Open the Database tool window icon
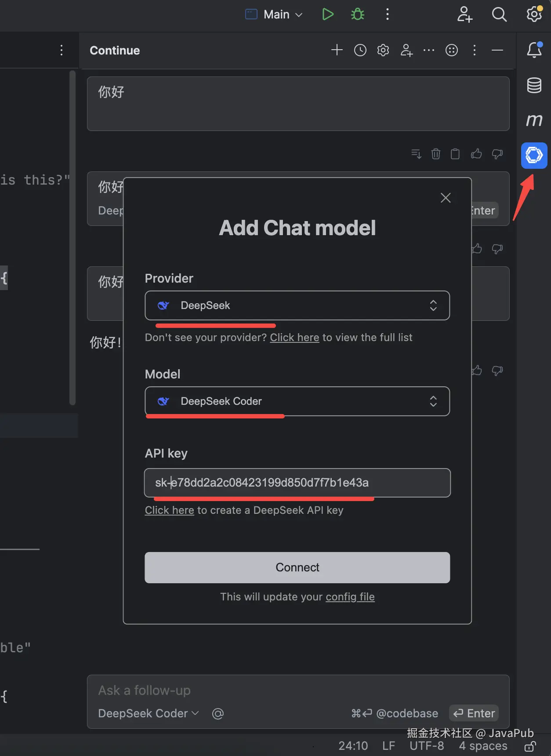The height and width of the screenshot is (756, 551). [534, 85]
